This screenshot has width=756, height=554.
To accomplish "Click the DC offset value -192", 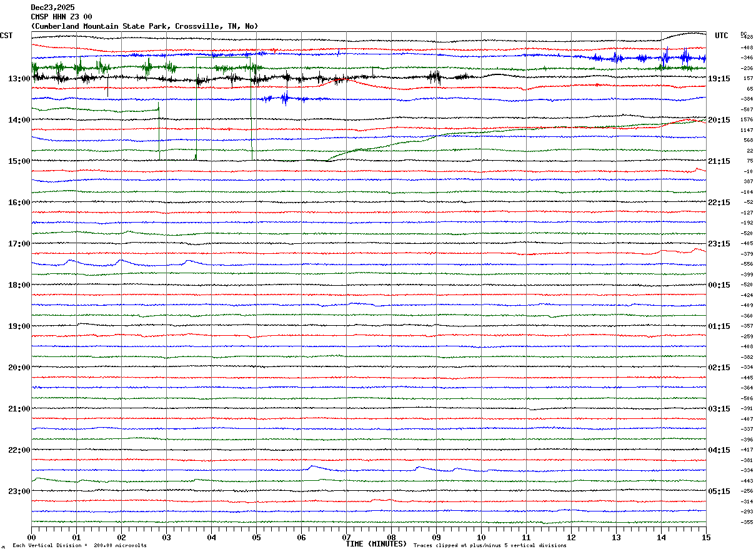I will (x=747, y=223).
